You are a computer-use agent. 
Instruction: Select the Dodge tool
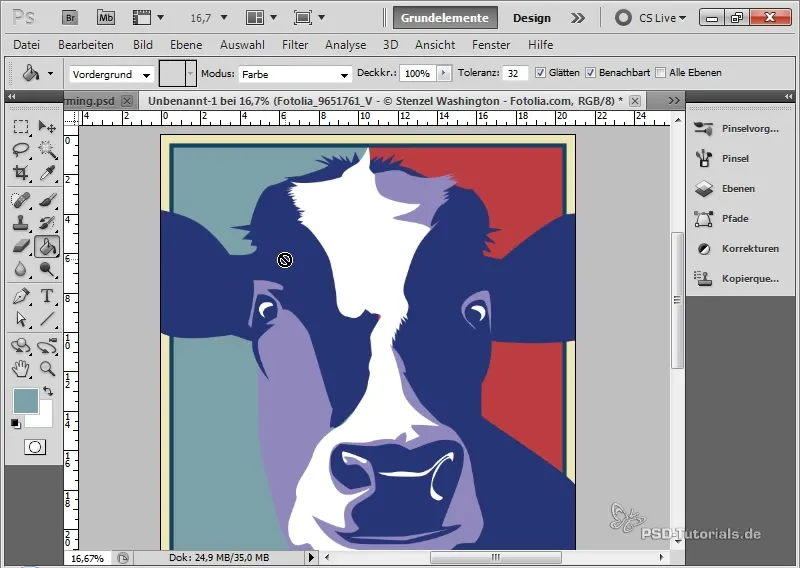coord(47,269)
